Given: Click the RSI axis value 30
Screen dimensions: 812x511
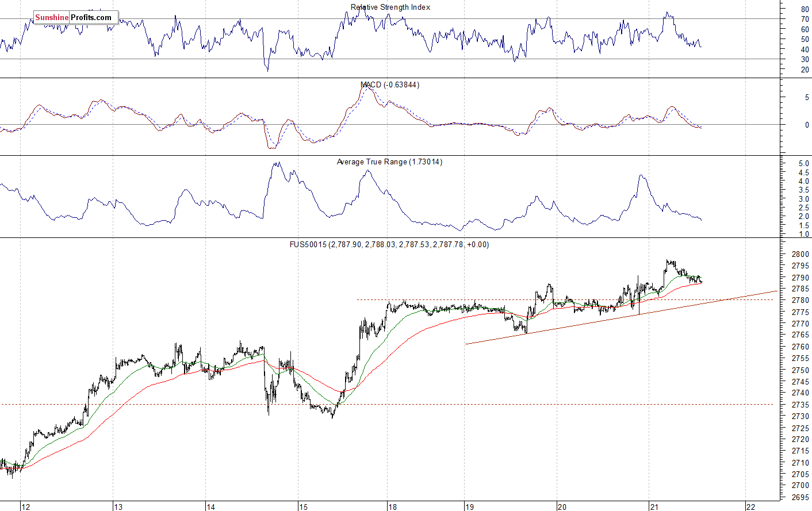Looking at the screenshot, I should pyautogui.click(x=805, y=59).
